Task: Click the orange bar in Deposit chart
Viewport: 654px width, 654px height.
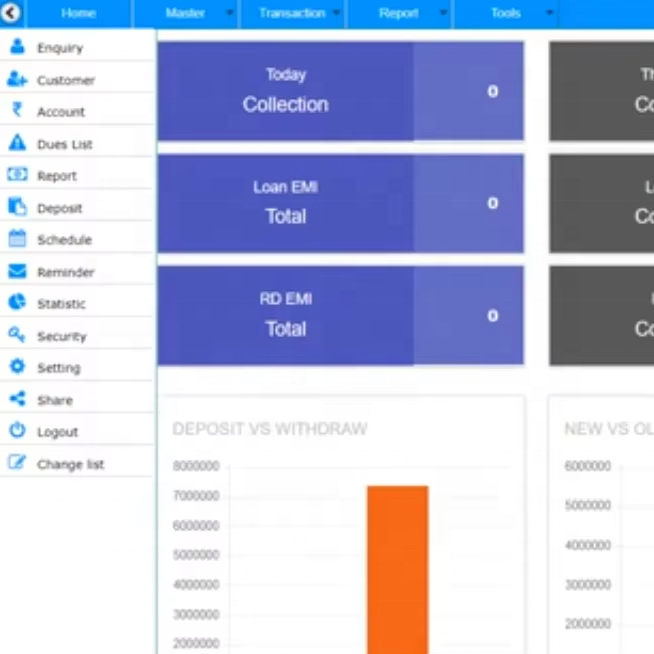Action: point(397,569)
